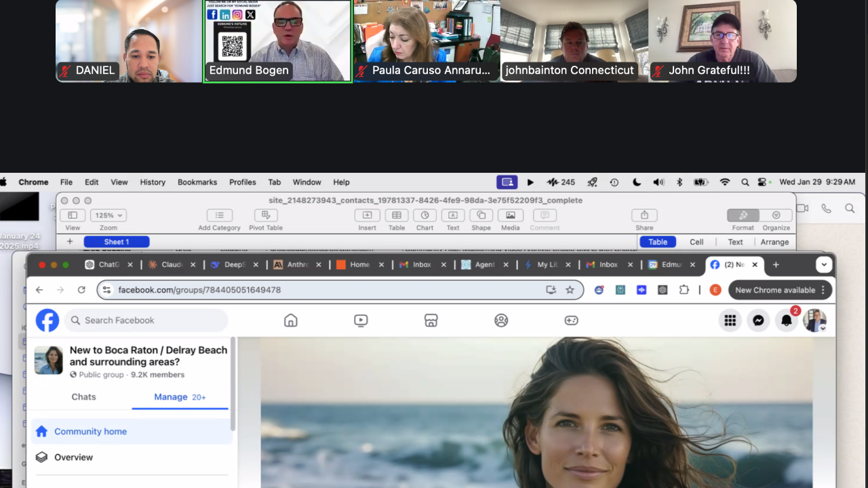Open Spotlight search in macOS menu bar
Viewport: 868px width, 488px height.
tap(745, 182)
